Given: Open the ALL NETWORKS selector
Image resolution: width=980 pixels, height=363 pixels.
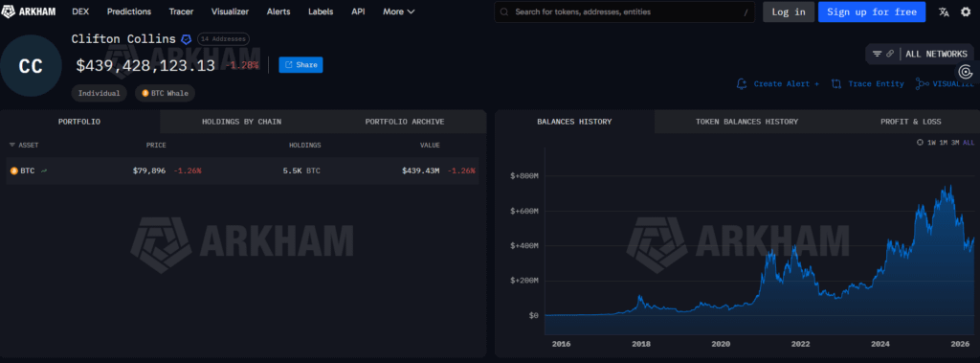Looking at the screenshot, I should 936,54.
